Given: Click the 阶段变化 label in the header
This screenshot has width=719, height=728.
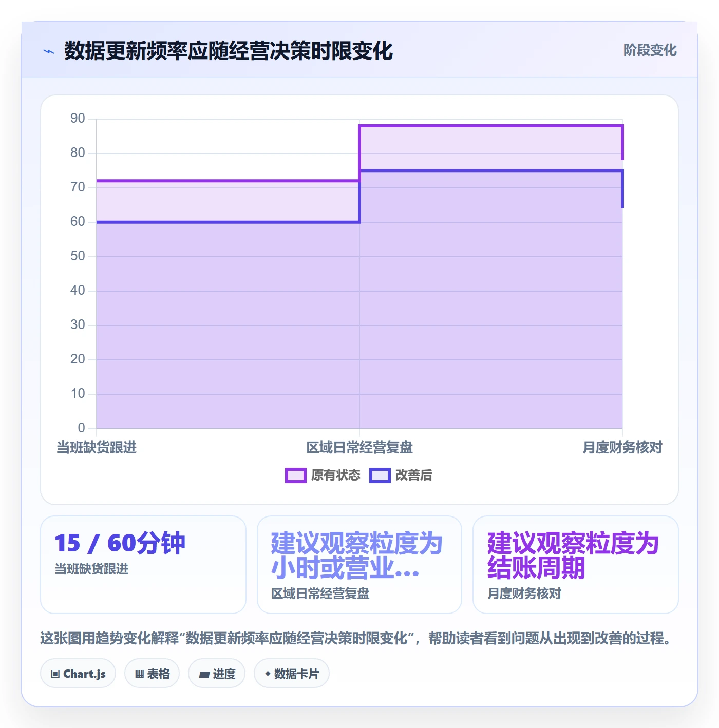Looking at the screenshot, I should pyautogui.click(x=650, y=50).
